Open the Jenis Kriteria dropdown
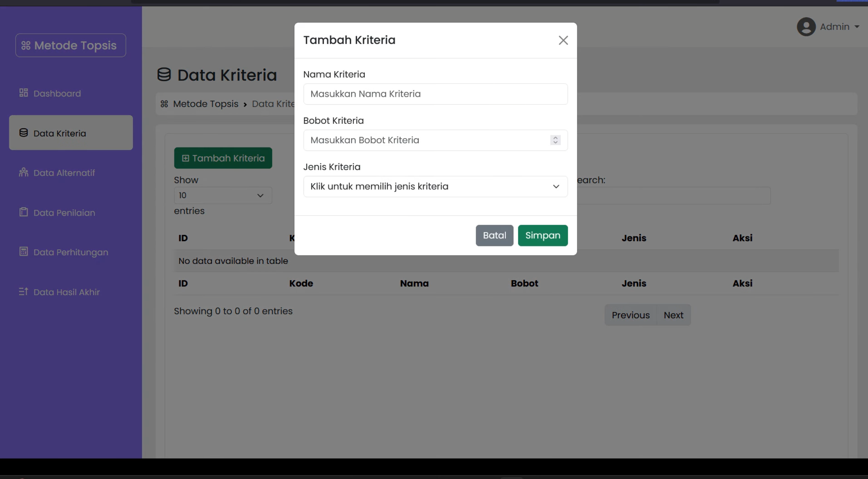The image size is (868, 479). click(x=435, y=186)
